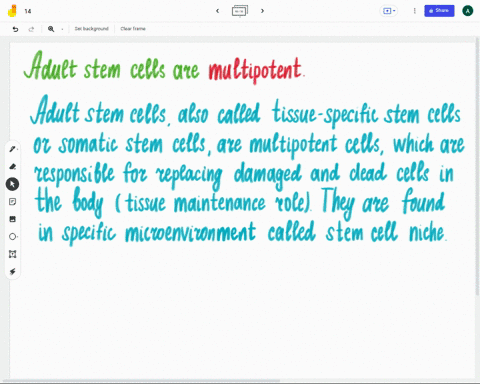Select the Pen tool
480x384 pixels.
(13, 149)
